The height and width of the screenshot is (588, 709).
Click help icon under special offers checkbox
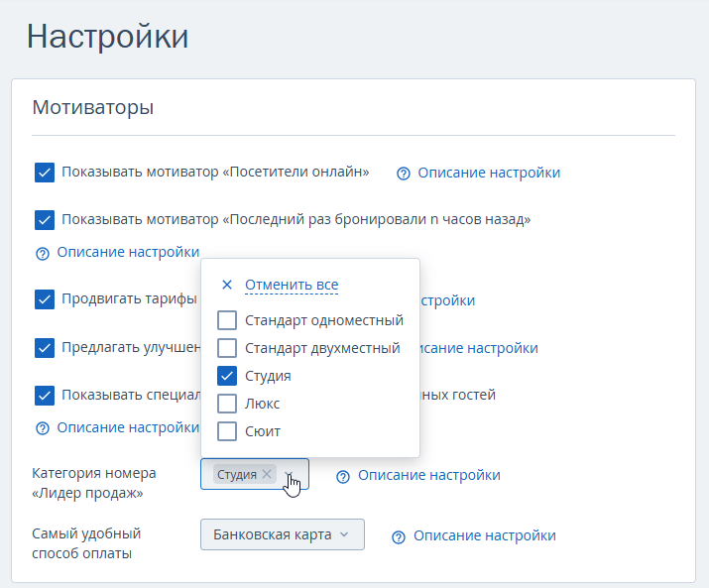[x=43, y=428]
